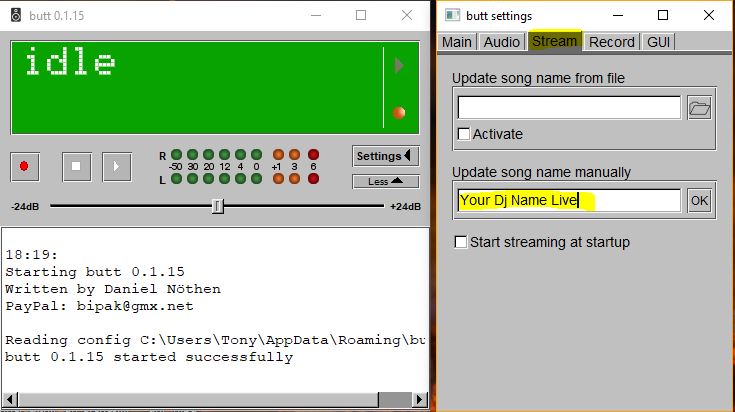Click the gain slider handle
The width and height of the screenshot is (735, 412).
point(218,206)
